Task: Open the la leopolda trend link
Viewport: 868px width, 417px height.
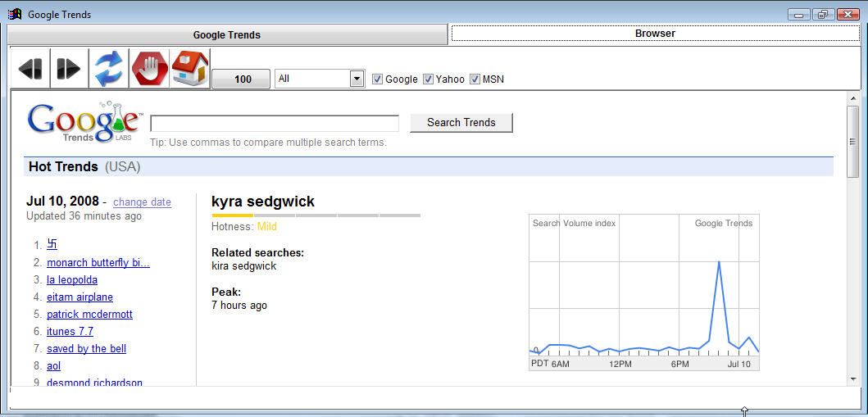Action: 72,280
